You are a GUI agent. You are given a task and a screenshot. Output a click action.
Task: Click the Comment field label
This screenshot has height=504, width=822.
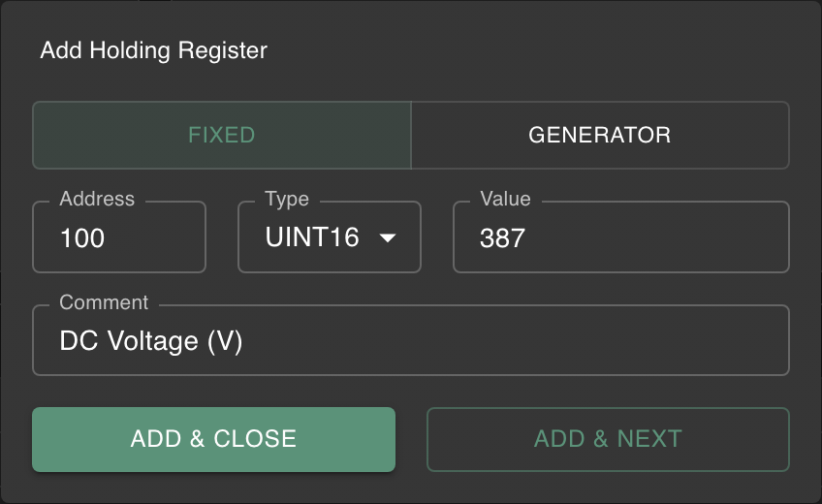pos(104,302)
